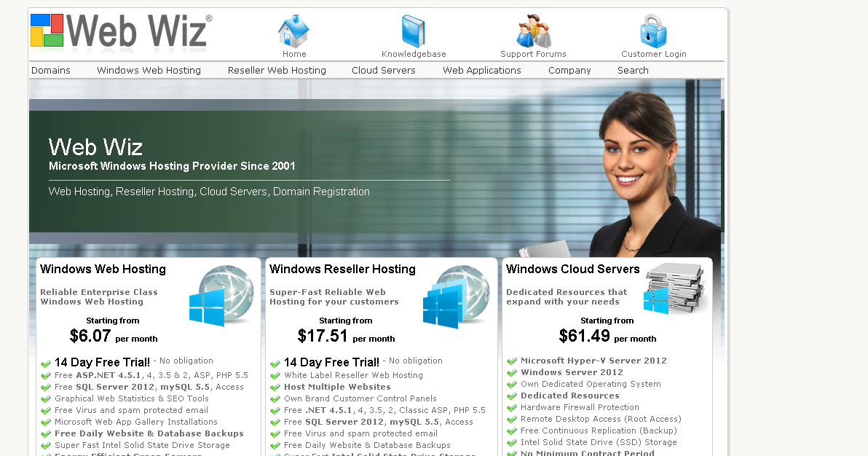Open the Domains menu

[51, 71]
